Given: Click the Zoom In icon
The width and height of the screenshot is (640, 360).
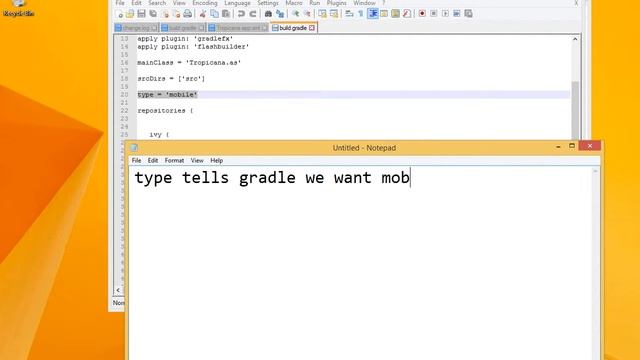Looking at the screenshot, I should coord(295,14).
